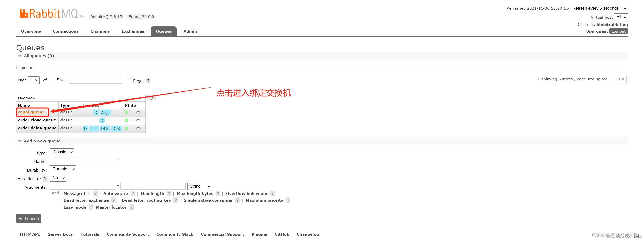Viewport: 644px width, 240px height.
Task: Open the Commercial Support link
Action: click(x=222, y=234)
